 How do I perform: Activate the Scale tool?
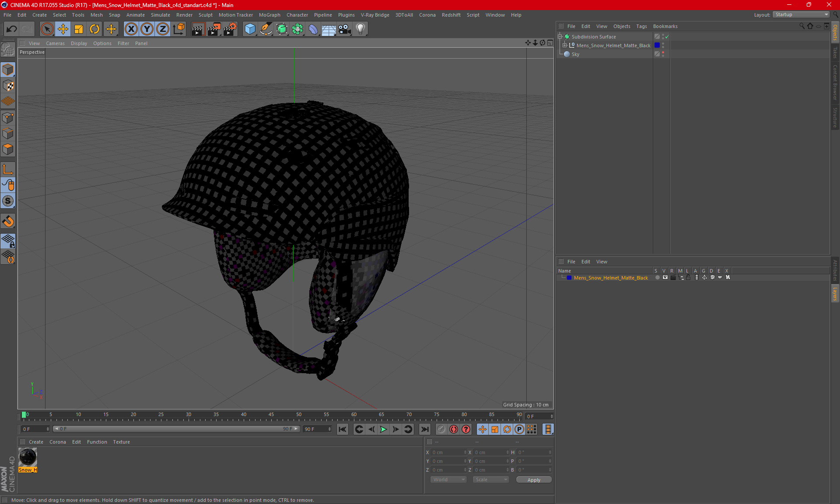coord(79,29)
